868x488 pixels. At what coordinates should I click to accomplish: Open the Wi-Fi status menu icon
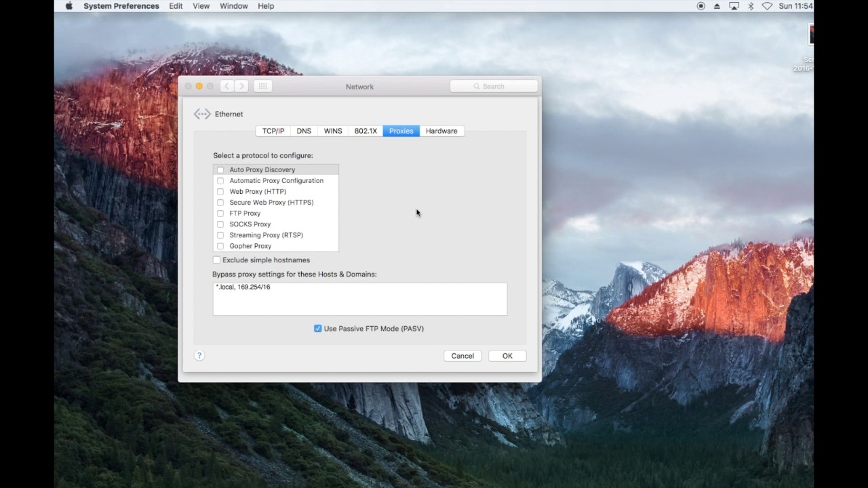coord(767,6)
